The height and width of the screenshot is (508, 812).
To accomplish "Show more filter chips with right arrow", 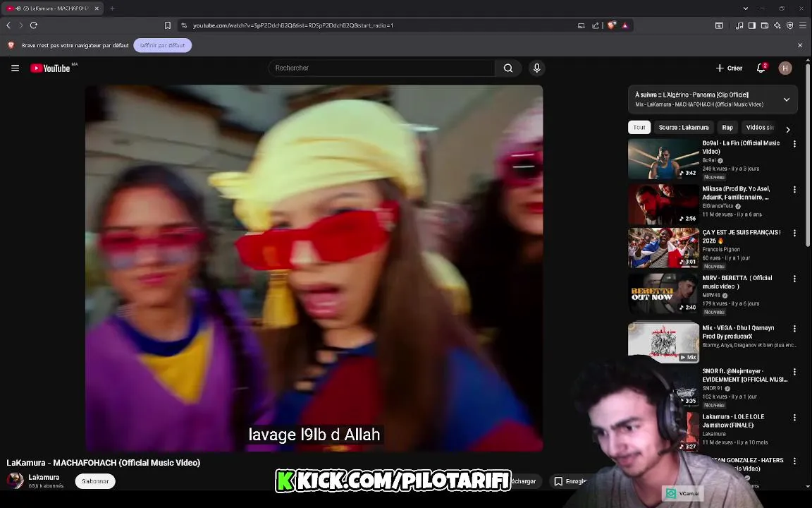I will [788, 130].
